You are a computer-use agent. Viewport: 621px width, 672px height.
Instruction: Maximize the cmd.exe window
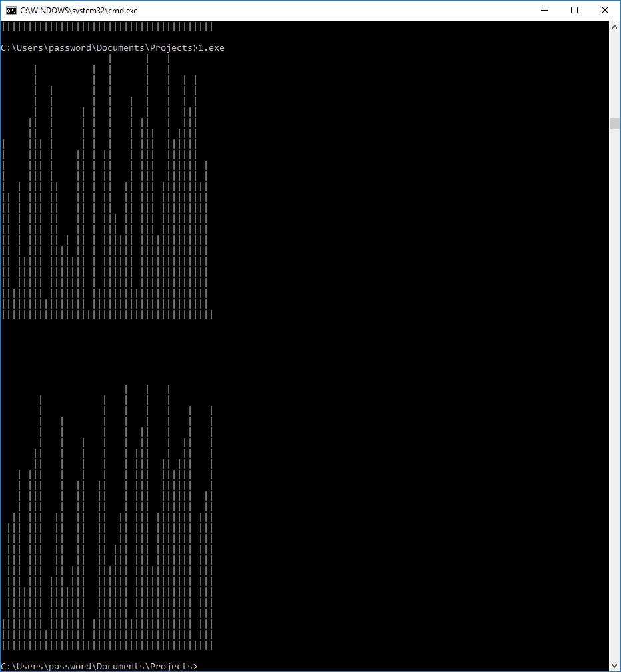pos(574,10)
